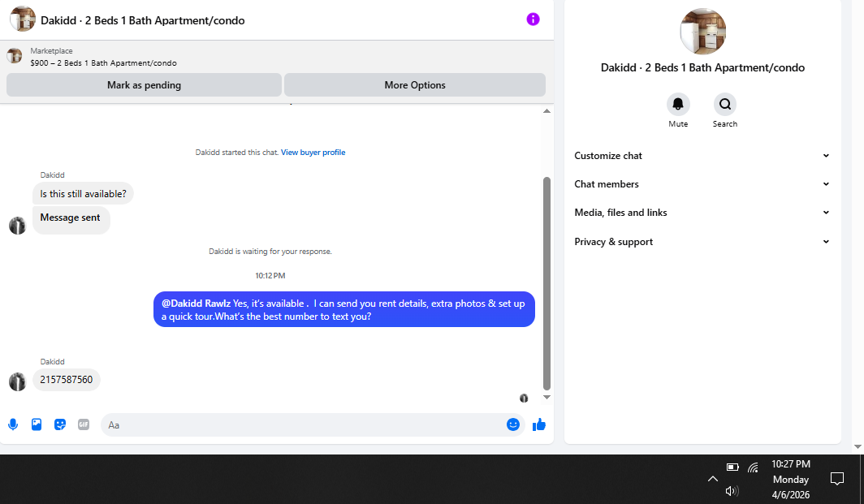Viewport: 864px width, 504px height.
Task: Click the blue reply message bubble
Action: click(x=343, y=309)
